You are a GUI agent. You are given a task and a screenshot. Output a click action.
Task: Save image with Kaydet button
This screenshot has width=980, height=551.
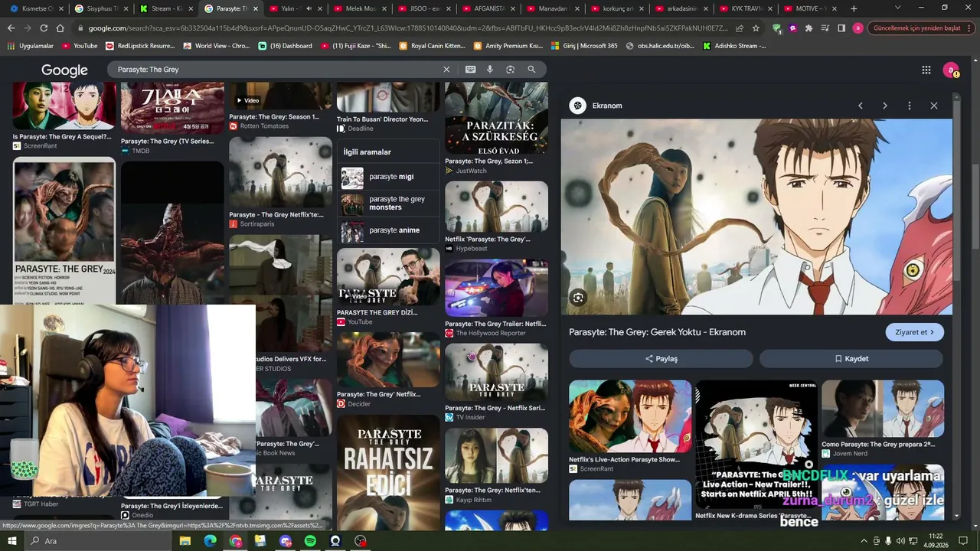click(x=851, y=358)
